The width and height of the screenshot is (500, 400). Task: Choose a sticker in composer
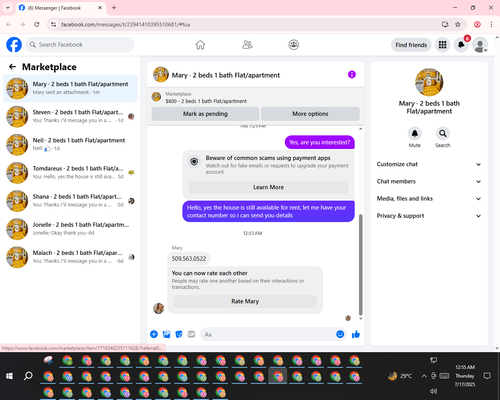(179, 334)
